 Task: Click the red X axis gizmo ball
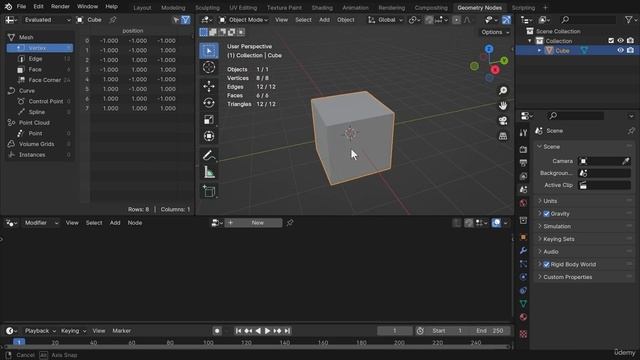tap(495, 70)
